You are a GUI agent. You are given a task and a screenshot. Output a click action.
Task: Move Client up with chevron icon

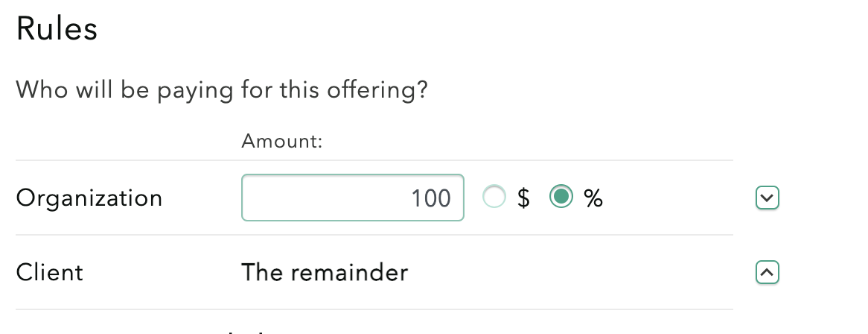click(x=767, y=273)
